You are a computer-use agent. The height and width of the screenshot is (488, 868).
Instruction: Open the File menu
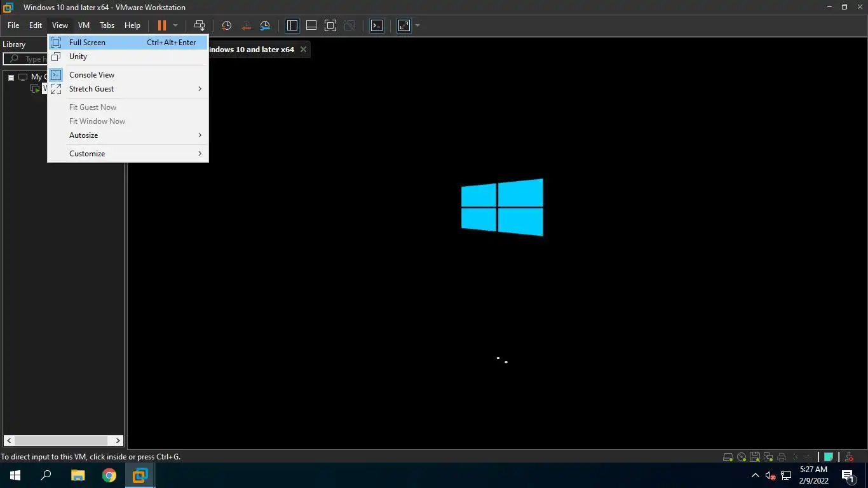point(13,25)
